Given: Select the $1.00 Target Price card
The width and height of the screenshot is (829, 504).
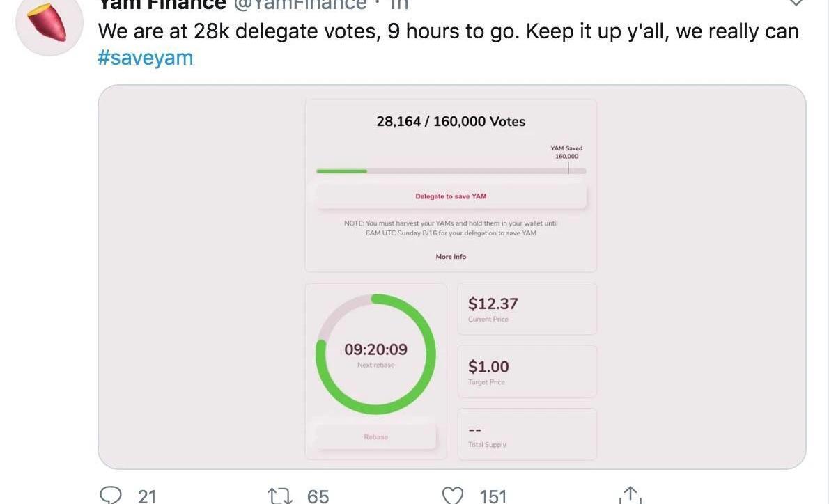Looking at the screenshot, I should (x=527, y=372).
